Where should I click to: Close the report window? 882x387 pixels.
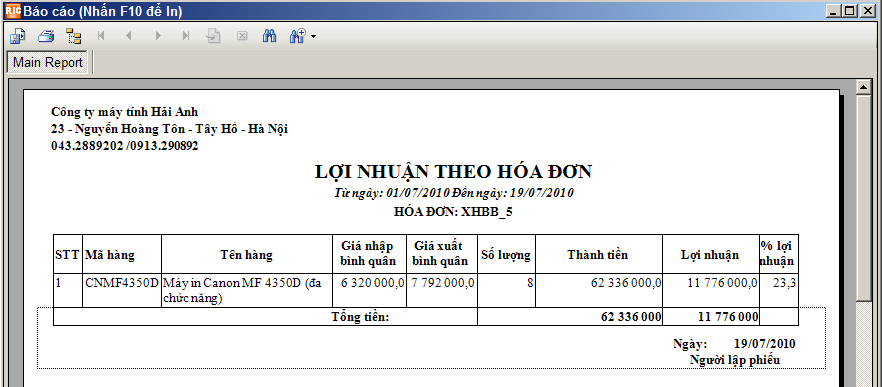[x=867, y=10]
